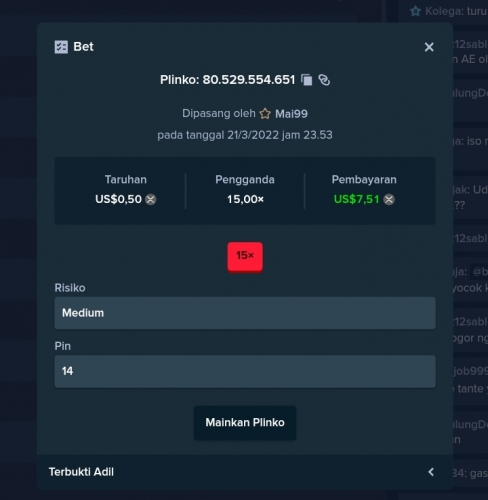The image size is (488, 500).
Task: Click the US$0,50 Taruhan amount
Action: [x=118, y=199]
